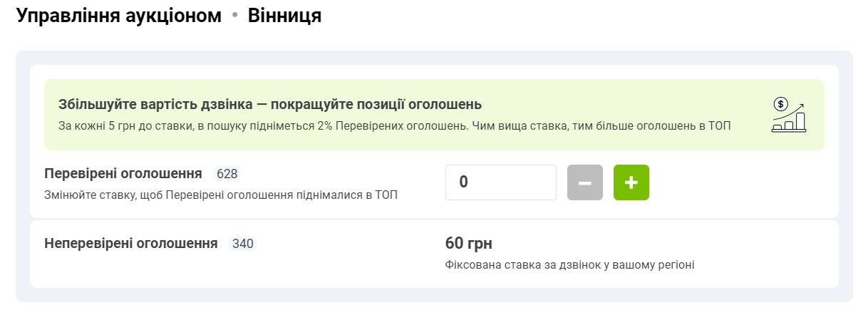Click the '60 грн' fixed rate value
868x315 pixels.
(x=468, y=244)
